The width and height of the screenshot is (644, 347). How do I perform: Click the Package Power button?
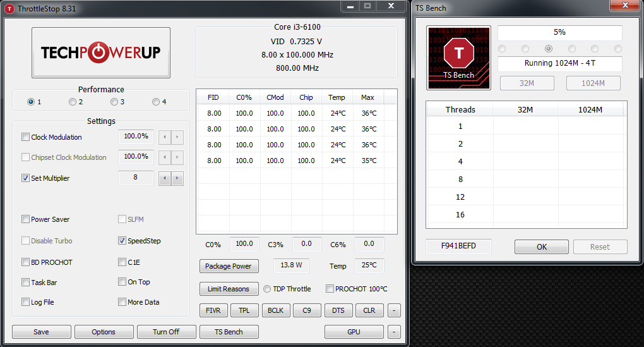point(229,266)
